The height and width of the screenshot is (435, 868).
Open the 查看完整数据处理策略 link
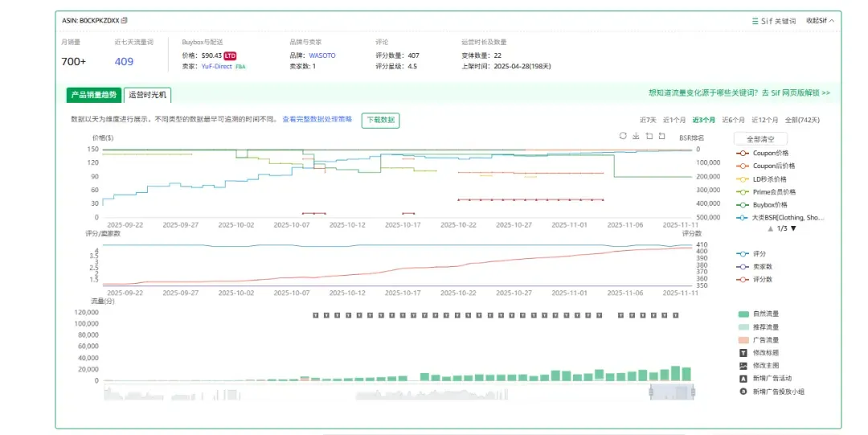tap(317, 119)
